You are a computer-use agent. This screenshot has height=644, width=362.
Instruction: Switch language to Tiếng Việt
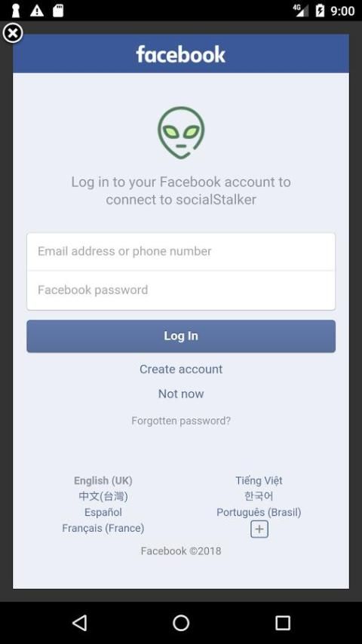click(x=259, y=480)
